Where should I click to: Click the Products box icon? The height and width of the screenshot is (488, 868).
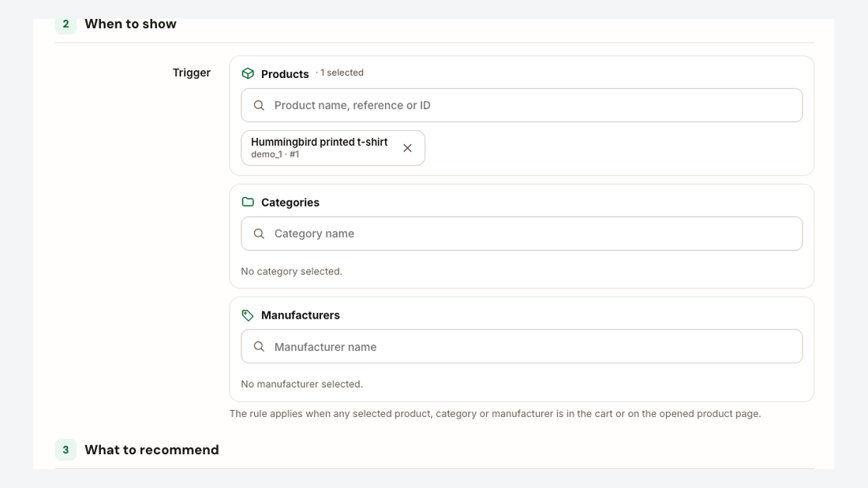coord(248,73)
